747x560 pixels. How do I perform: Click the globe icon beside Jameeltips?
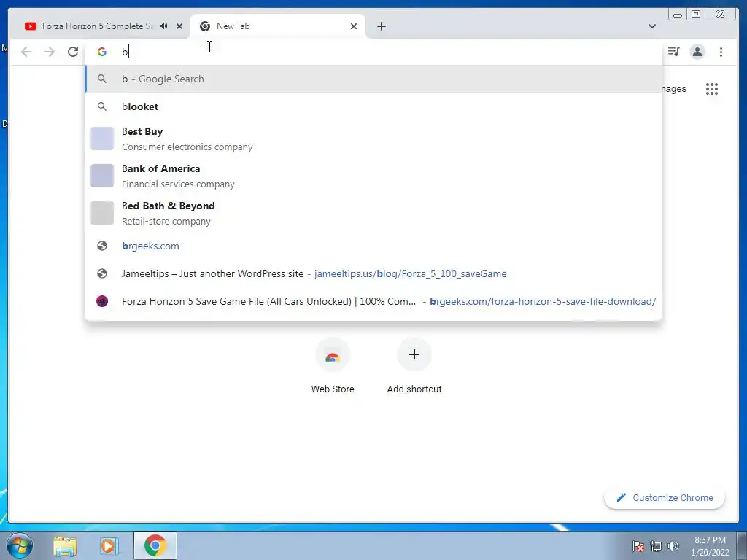click(x=102, y=274)
